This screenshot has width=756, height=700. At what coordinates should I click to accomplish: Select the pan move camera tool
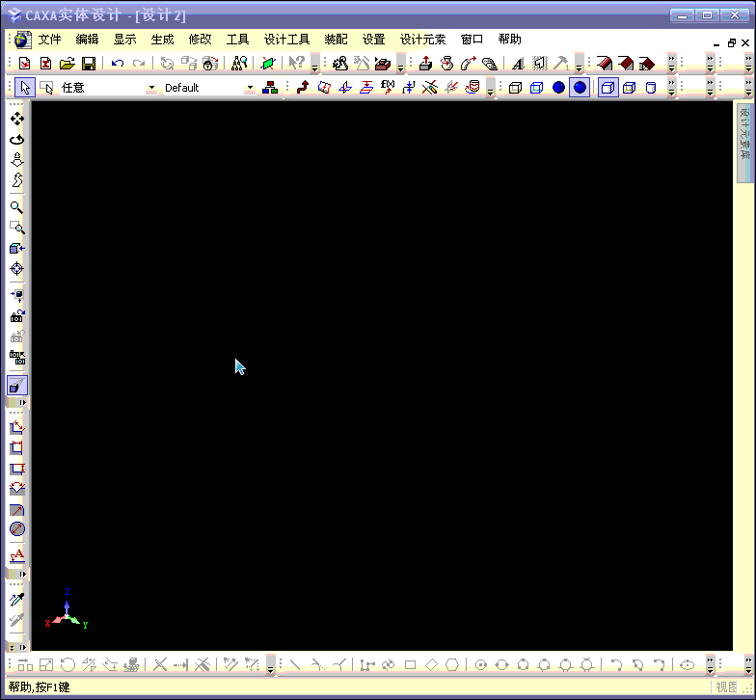coord(17,119)
